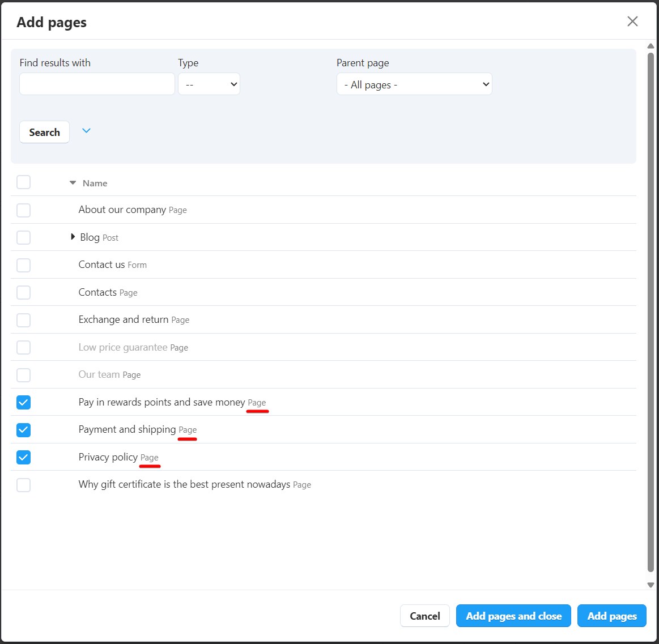This screenshot has width=659, height=644.
Task: Tick the Contact us form checkbox
Action: tap(23, 265)
